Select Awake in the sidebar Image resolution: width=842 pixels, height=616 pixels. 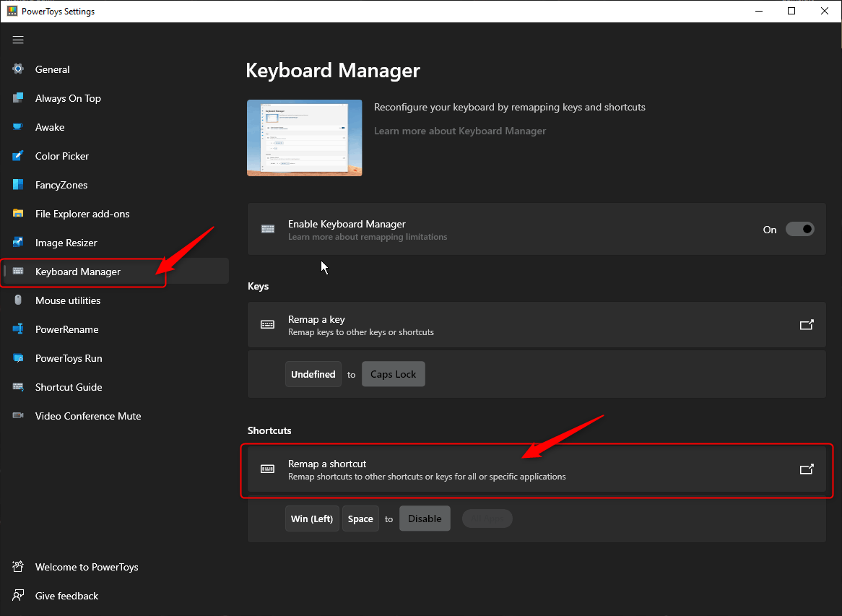(114, 127)
